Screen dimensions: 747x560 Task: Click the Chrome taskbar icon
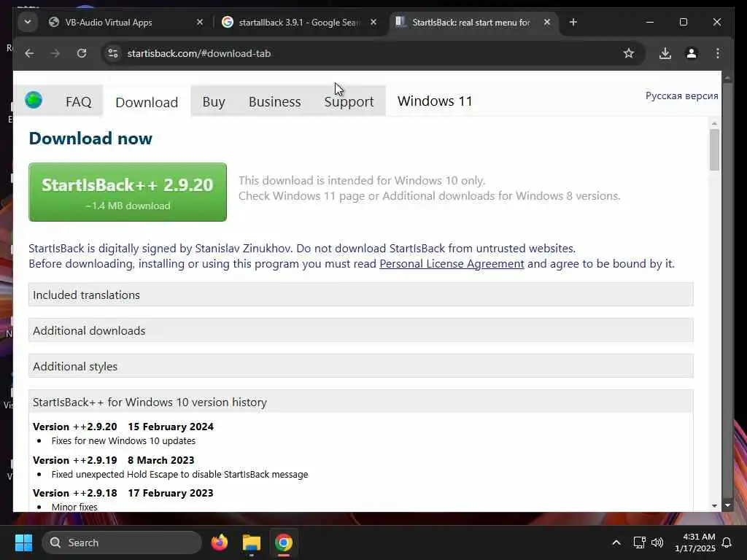click(x=284, y=542)
